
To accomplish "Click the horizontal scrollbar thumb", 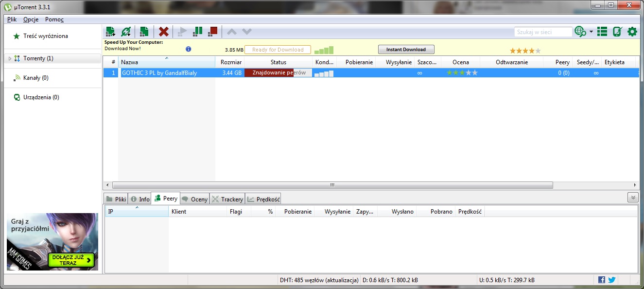I will coord(332,185).
